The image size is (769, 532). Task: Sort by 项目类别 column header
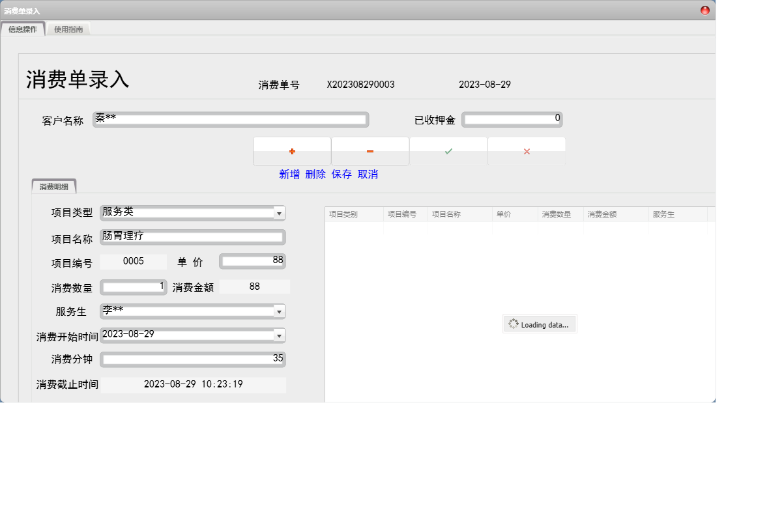[x=354, y=214]
